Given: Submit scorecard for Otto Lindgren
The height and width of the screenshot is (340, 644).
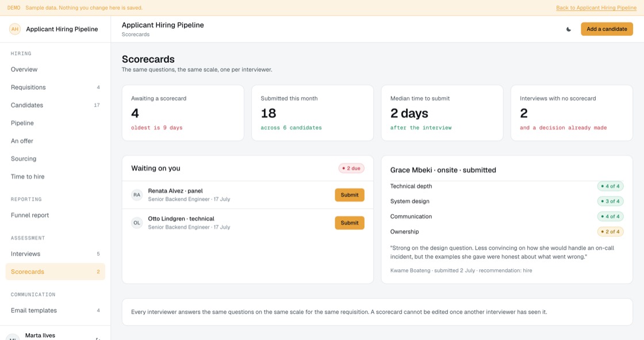Looking at the screenshot, I should pos(350,223).
